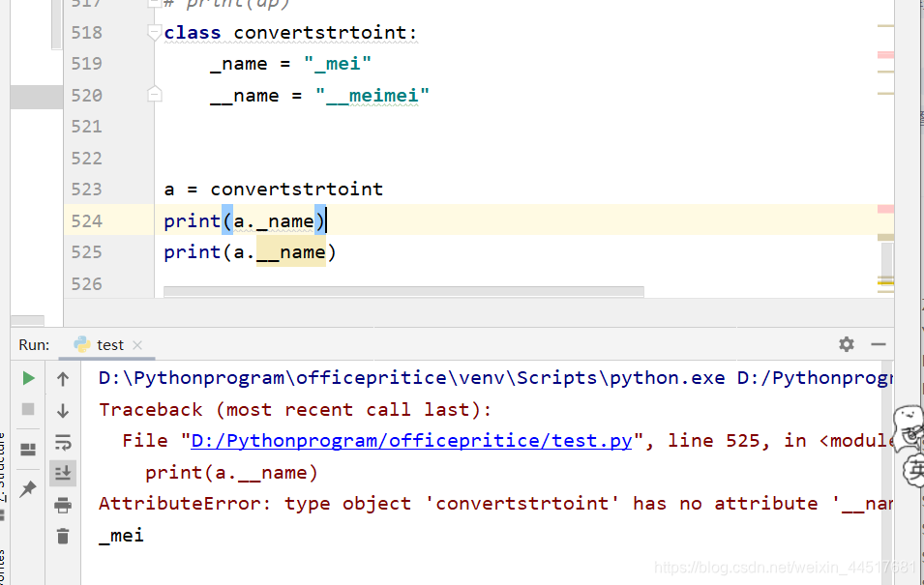Click a = convertstrtoint on line 523
Viewport: 924px width, 585px height.
pos(274,190)
